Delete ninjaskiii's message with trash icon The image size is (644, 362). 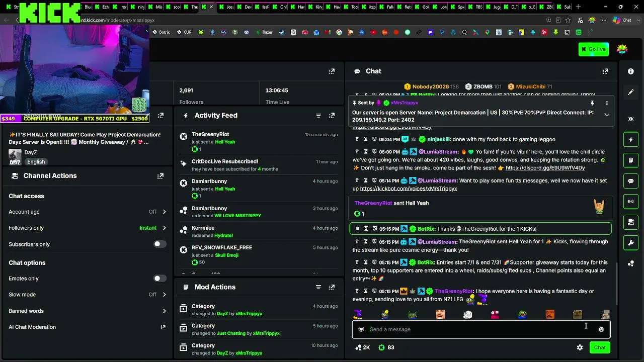tap(357, 139)
